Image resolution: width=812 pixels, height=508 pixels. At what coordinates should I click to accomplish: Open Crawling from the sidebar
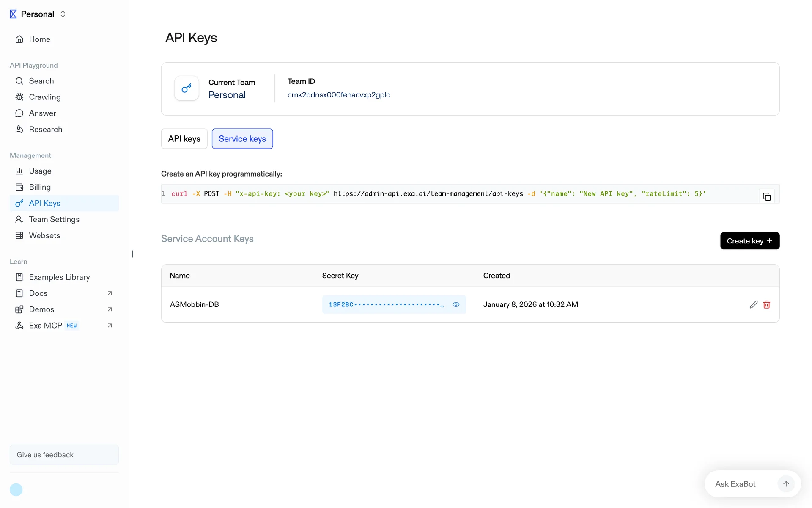[x=44, y=97]
